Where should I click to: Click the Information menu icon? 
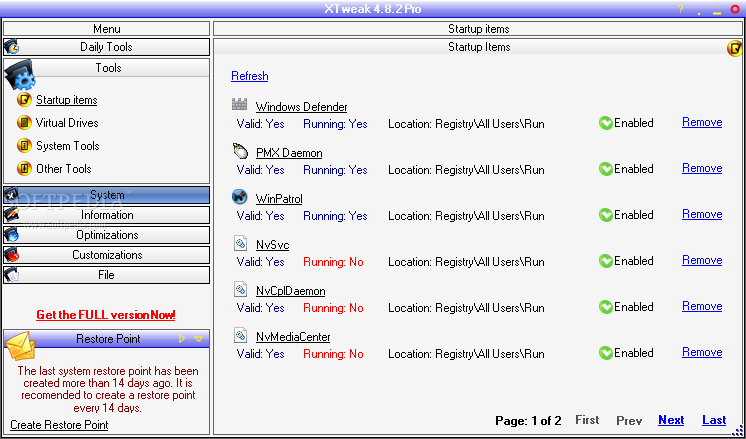click(x=11, y=215)
